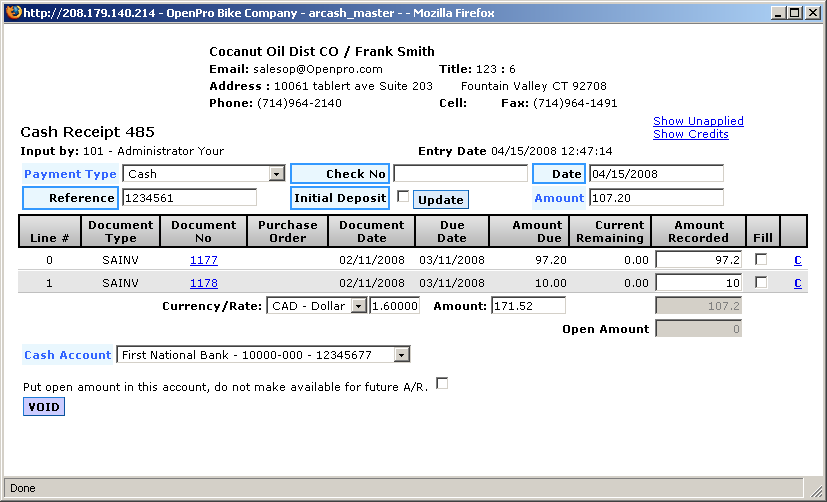
Task: Enable the do-not-make-available-for-A/R checkbox
Action: tap(442, 383)
